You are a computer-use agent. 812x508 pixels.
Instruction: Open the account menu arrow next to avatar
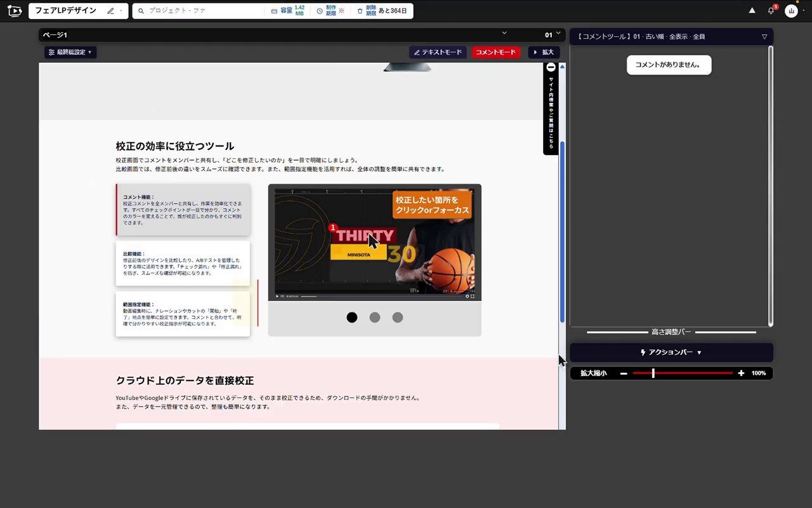coord(804,11)
